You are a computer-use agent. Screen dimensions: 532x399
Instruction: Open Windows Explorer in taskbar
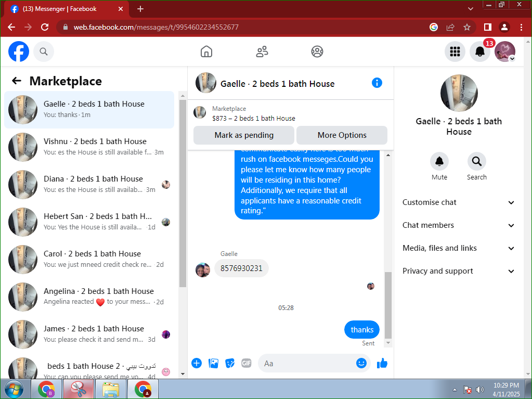pos(111,389)
